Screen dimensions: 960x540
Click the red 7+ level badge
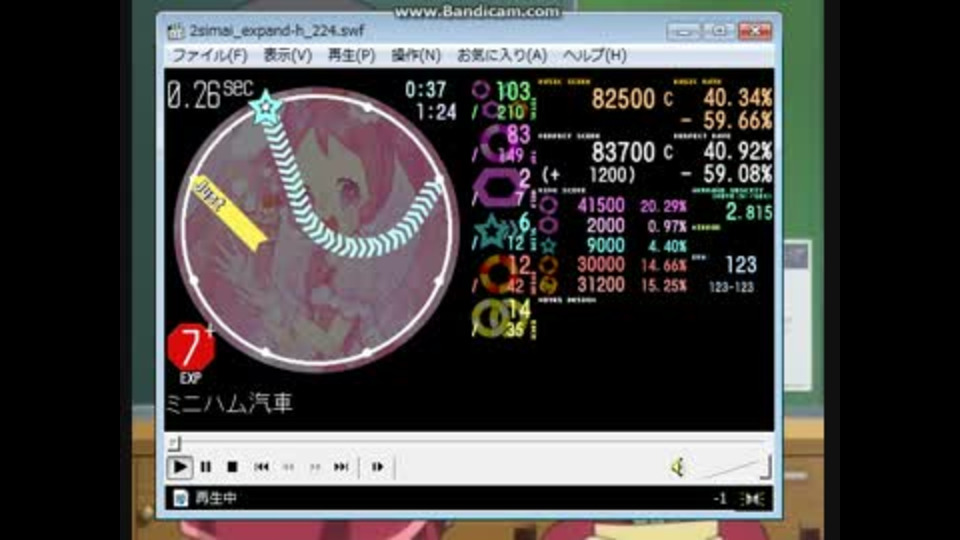pyautogui.click(x=191, y=348)
